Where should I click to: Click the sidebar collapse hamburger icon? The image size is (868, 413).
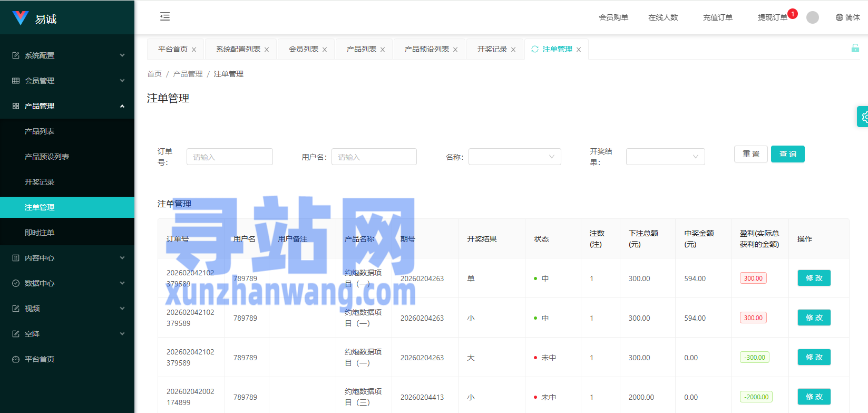click(x=165, y=16)
